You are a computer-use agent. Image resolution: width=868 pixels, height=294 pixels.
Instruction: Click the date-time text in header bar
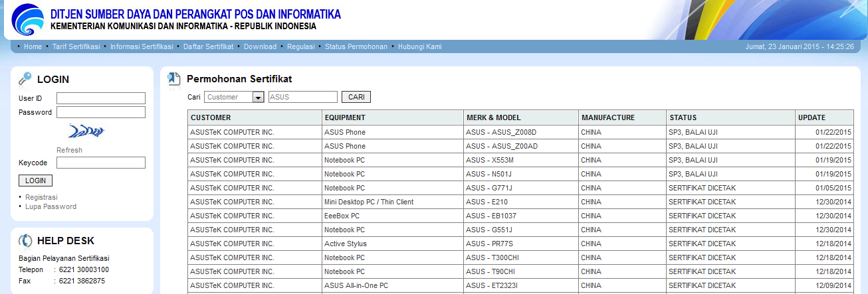(x=800, y=46)
